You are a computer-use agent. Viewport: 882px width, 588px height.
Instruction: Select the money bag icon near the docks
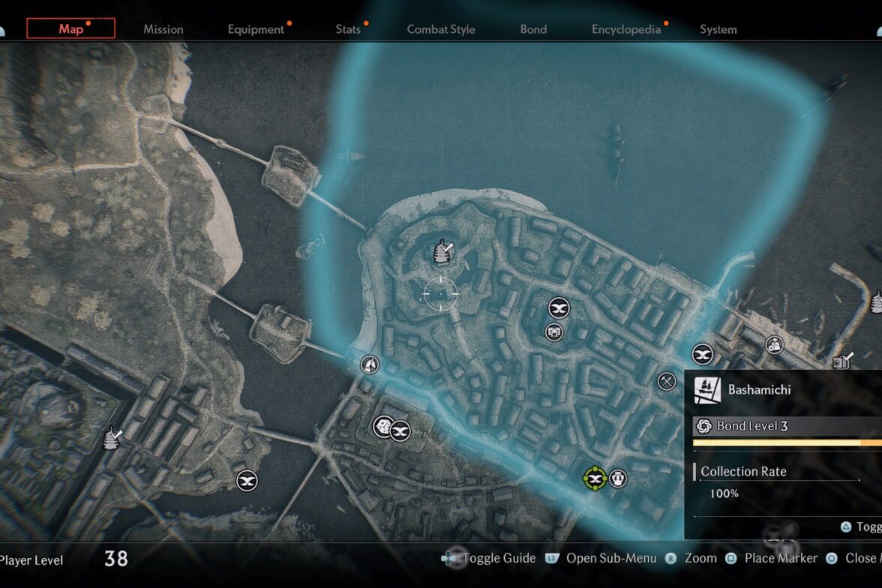click(x=775, y=344)
